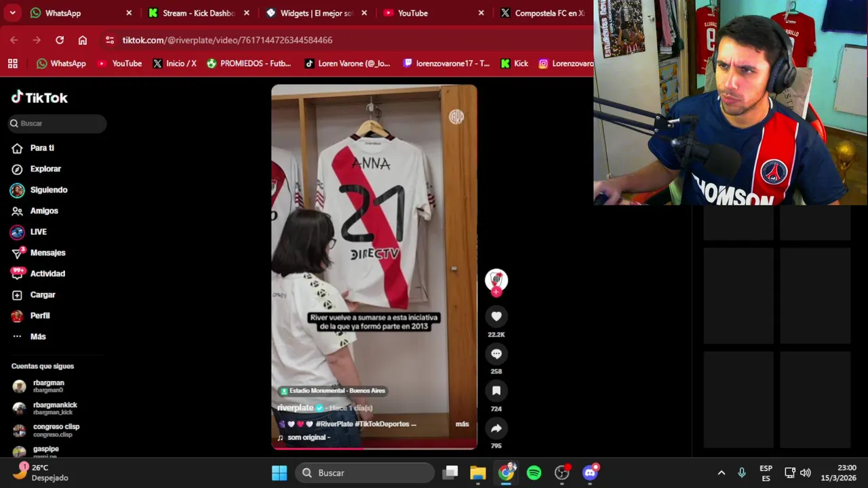Go to browser home page
868x488 pixels.
pyautogui.click(x=83, y=40)
